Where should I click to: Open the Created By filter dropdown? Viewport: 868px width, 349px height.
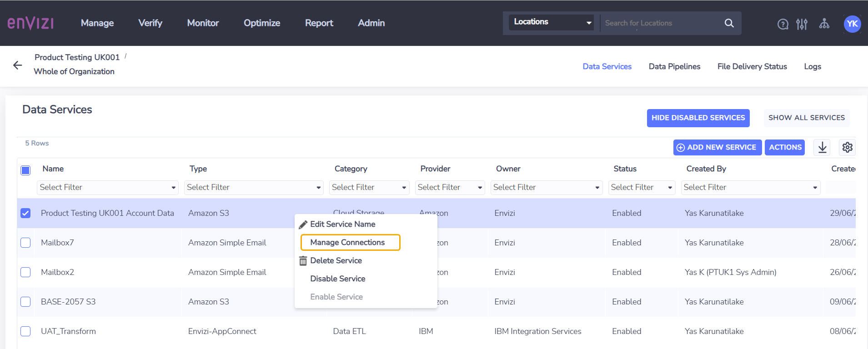[x=751, y=187]
